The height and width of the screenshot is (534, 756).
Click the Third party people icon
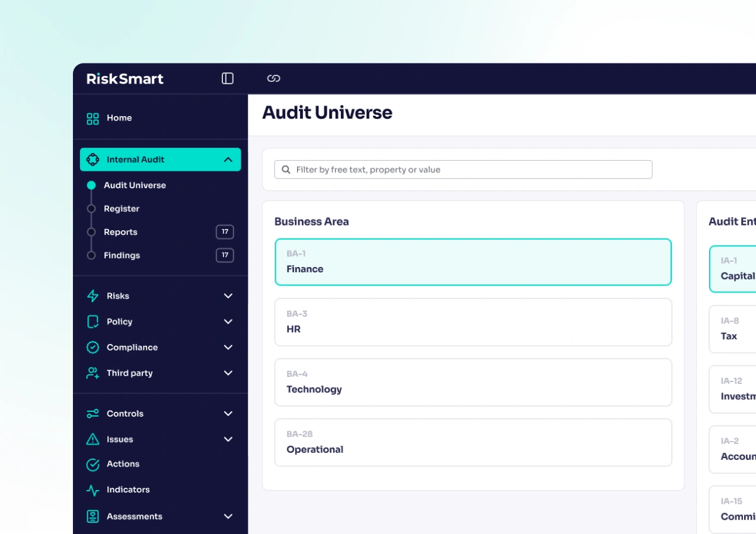(x=92, y=373)
